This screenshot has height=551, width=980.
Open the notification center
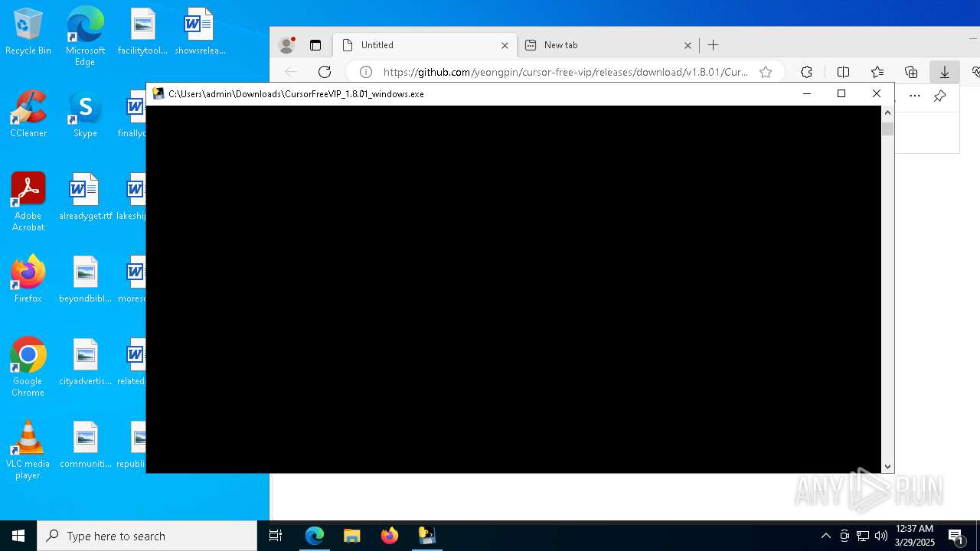point(956,536)
